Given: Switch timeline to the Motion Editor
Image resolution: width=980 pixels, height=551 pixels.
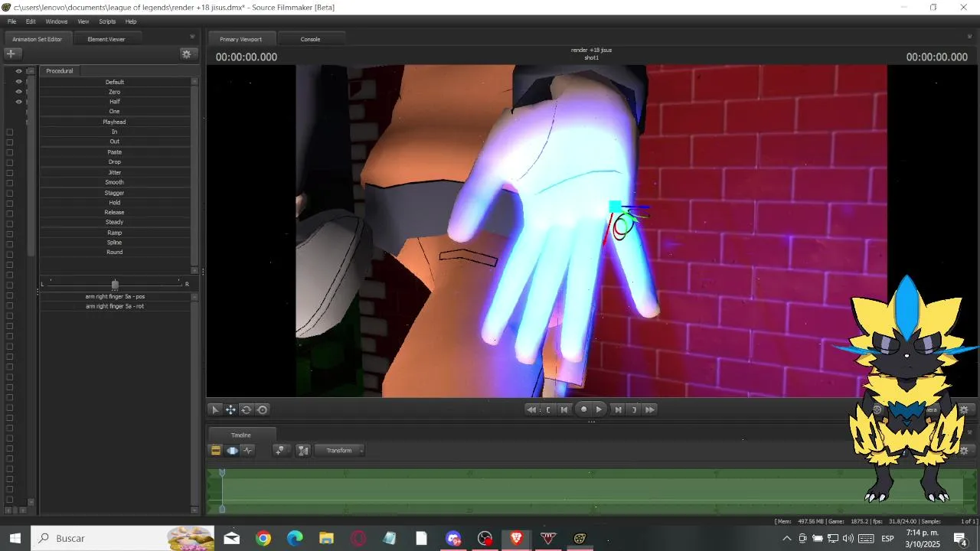Looking at the screenshot, I should click(x=232, y=451).
